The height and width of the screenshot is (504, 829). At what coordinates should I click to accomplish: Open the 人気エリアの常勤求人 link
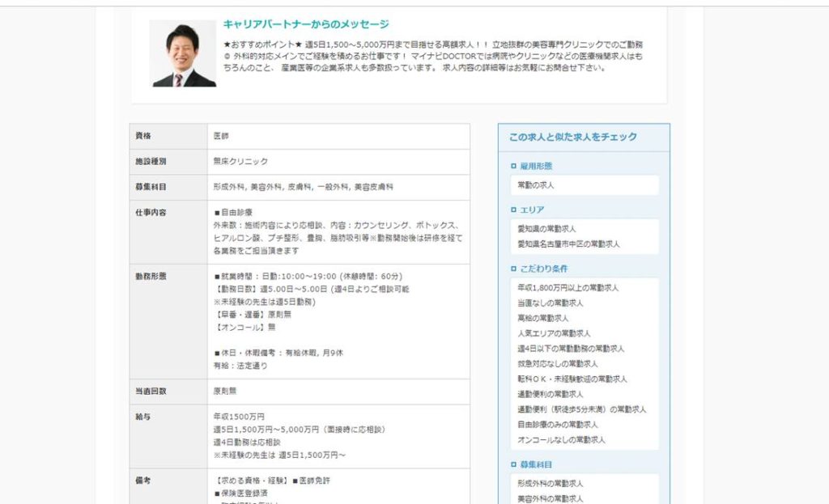[x=554, y=334]
